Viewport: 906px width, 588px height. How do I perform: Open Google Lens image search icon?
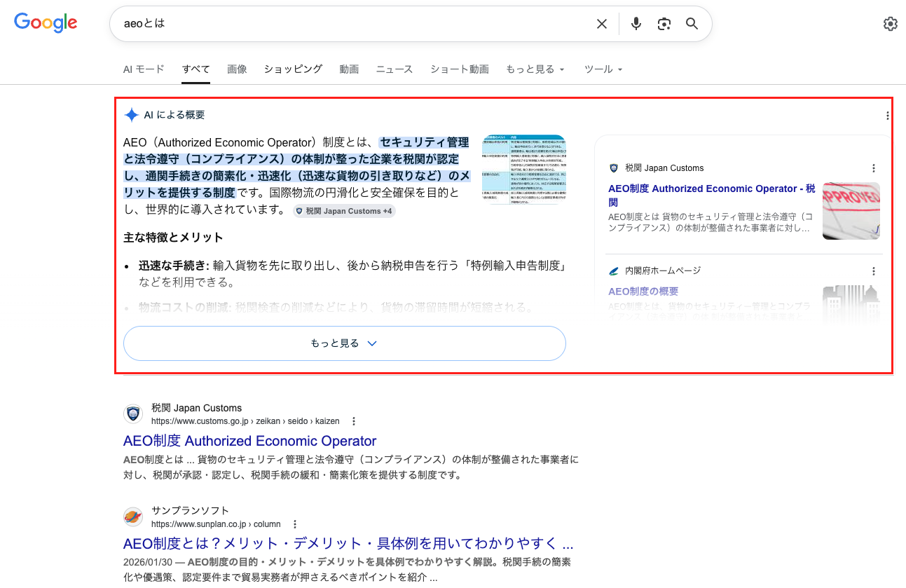[664, 24]
